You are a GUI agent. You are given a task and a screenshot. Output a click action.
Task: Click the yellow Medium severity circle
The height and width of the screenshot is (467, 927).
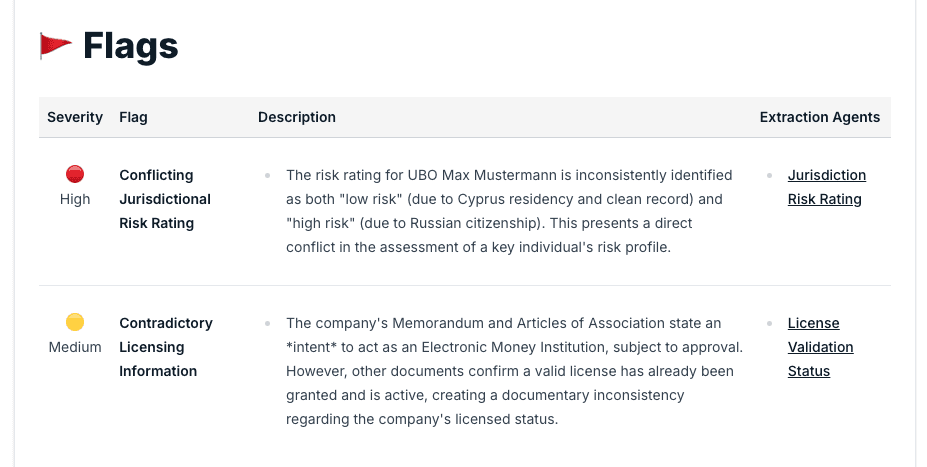point(75,322)
